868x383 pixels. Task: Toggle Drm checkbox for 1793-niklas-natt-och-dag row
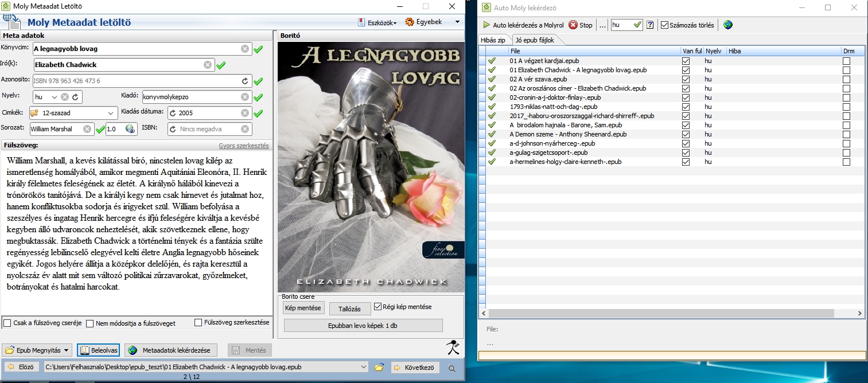pos(846,107)
